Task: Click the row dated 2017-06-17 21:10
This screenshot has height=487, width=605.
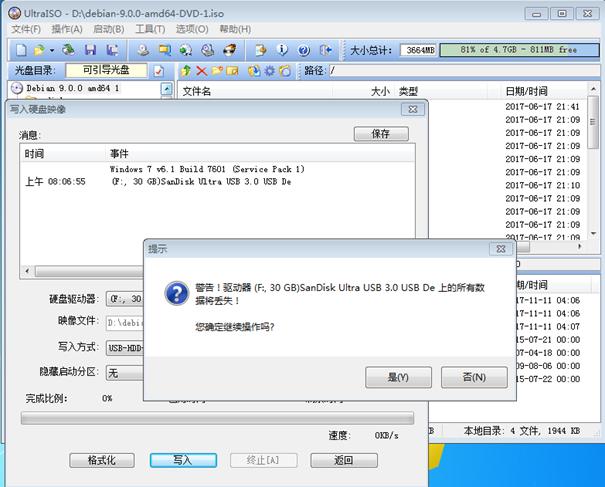Action: (x=542, y=185)
